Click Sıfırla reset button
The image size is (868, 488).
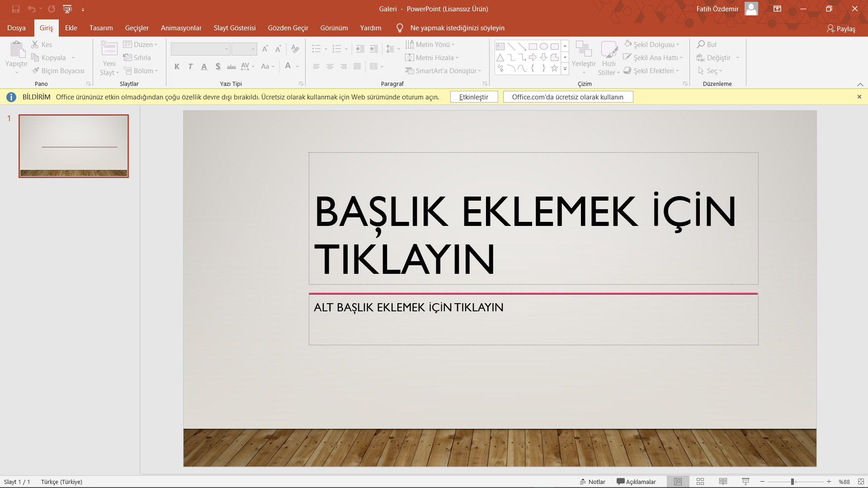(x=137, y=57)
